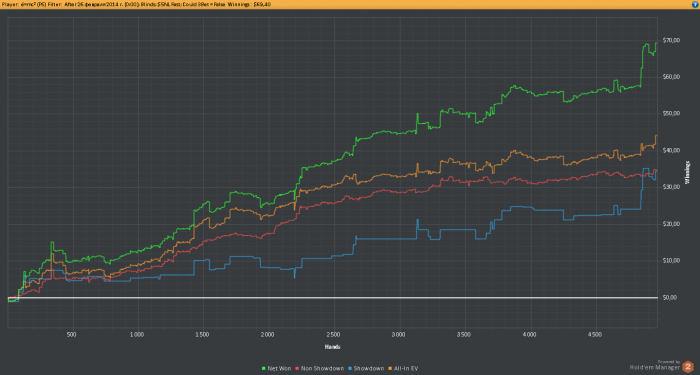This screenshot has height=375, width=700.
Task: Click the $10,00 y-axis label
Action: click(x=671, y=261)
